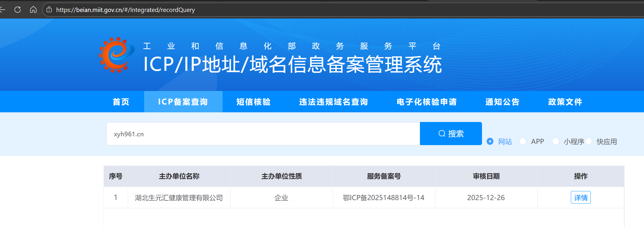This screenshot has width=644, height=227.
Task: Open 通知公告 menu item
Action: click(502, 102)
